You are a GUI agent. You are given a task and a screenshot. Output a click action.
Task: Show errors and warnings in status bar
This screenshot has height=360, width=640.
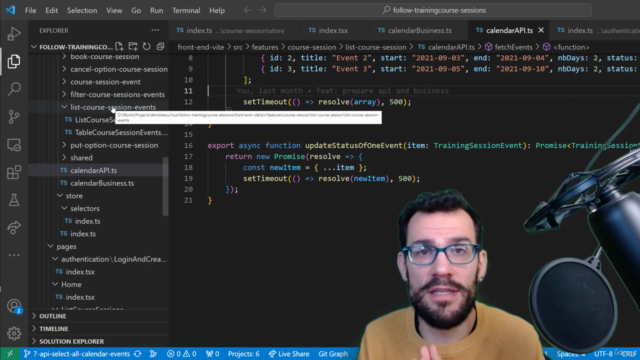tap(182, 354)
